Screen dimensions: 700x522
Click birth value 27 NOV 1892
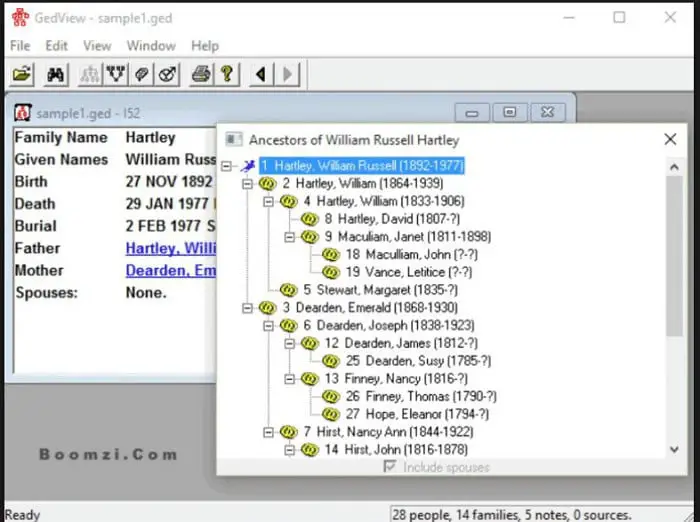click(x=169, y=182)
